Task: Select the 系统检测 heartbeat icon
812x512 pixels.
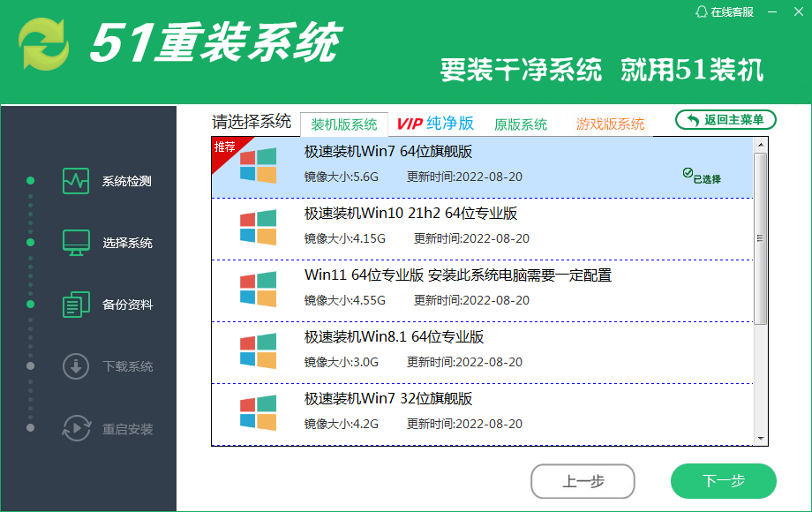Action: (76, 181)
